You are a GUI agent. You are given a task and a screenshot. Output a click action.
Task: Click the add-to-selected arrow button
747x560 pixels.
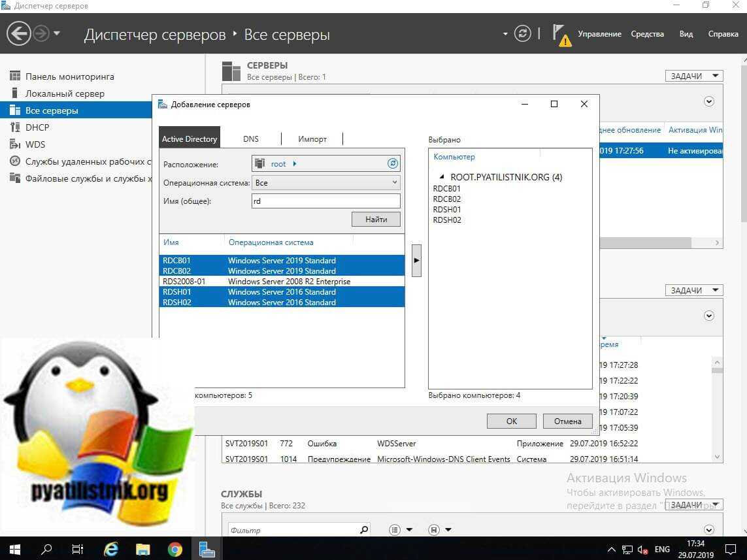click(x=416, y=260)
